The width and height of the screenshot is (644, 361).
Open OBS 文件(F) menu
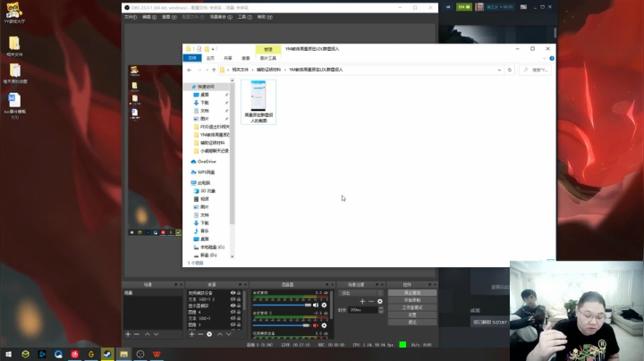pyautogui.click(x=131, y=17)
